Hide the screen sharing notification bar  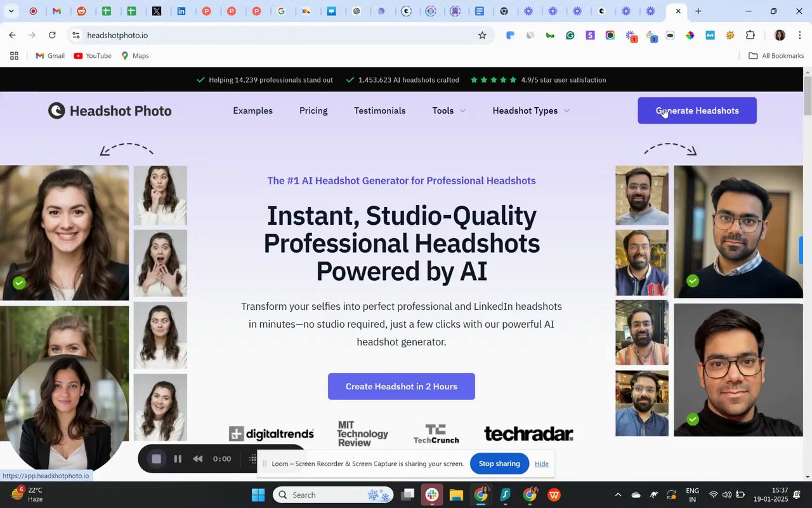542,464
